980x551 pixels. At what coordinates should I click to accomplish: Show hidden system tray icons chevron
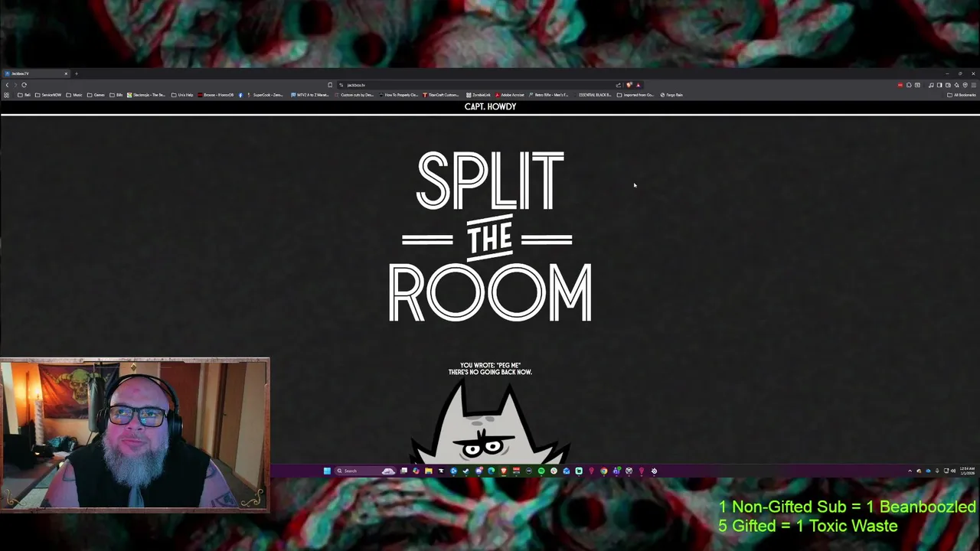[910, 471]
